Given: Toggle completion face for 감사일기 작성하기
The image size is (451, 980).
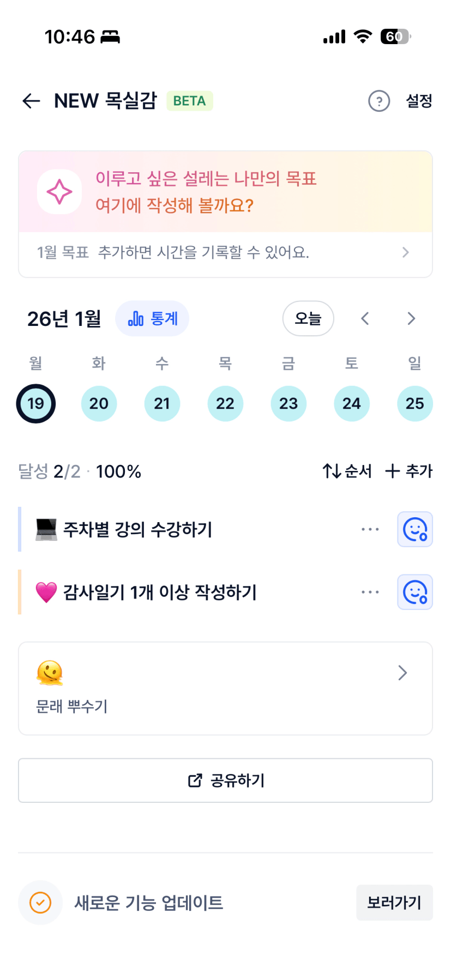Looking at the screenshot, I should pos(414,592).
